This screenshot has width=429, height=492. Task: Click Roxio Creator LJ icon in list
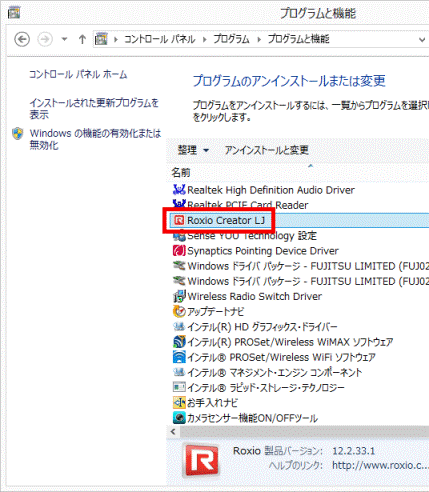tap(179, 220)
